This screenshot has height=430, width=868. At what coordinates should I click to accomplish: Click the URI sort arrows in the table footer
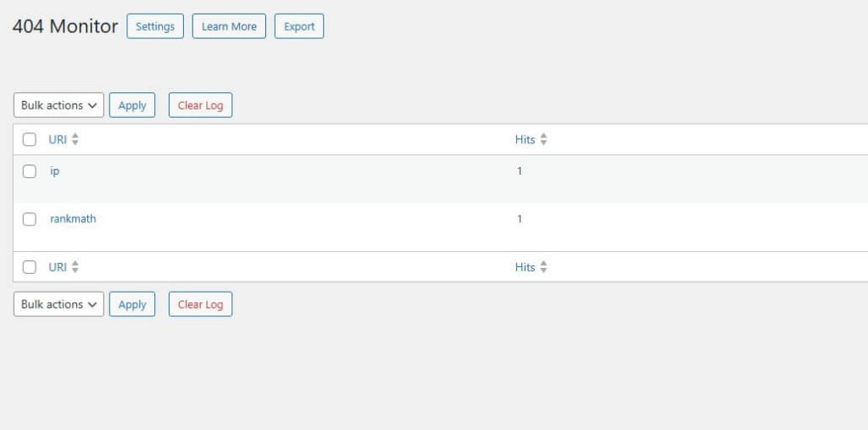[x=75, y=267]
